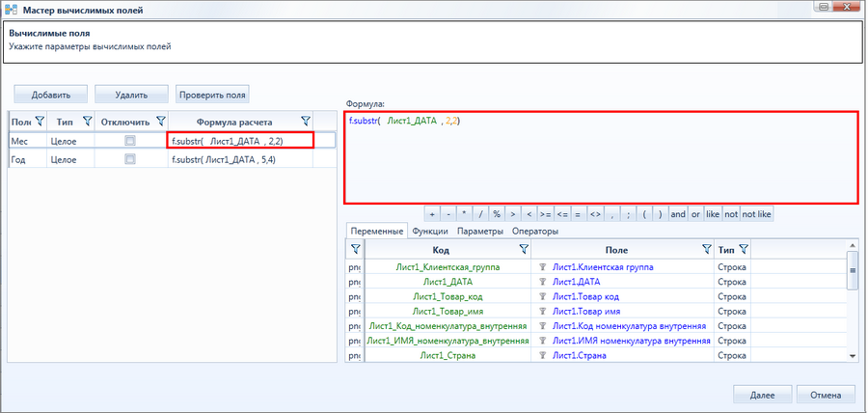
Task: Select Год field row name cell
Action: (x=27, y=159)
